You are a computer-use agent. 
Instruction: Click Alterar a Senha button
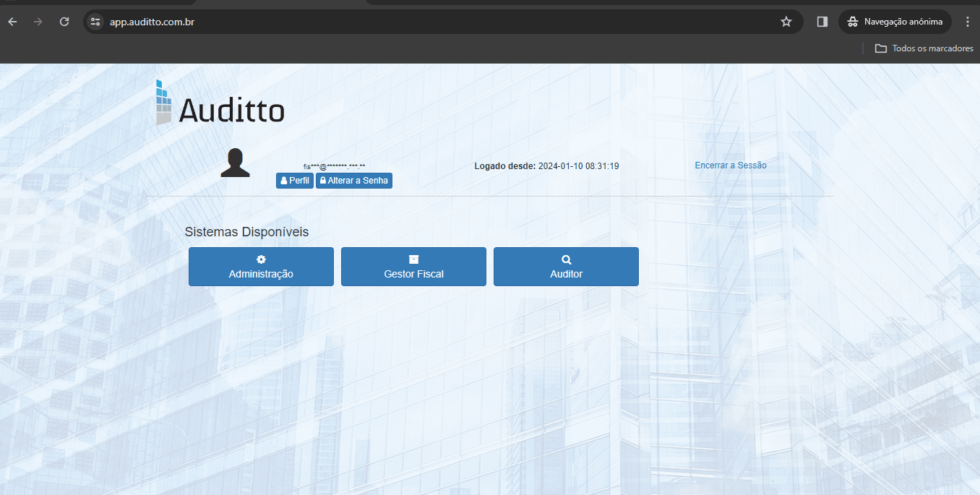[354, 181]
